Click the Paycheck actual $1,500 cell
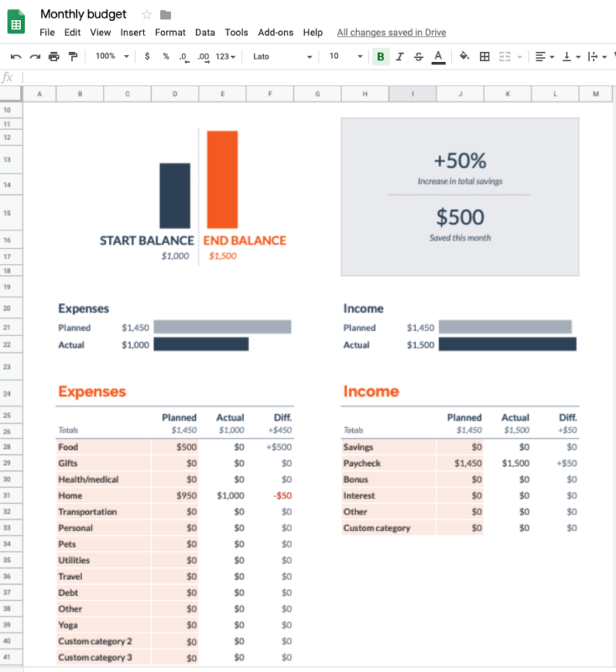The image size is (616, 672). (507, 463)
